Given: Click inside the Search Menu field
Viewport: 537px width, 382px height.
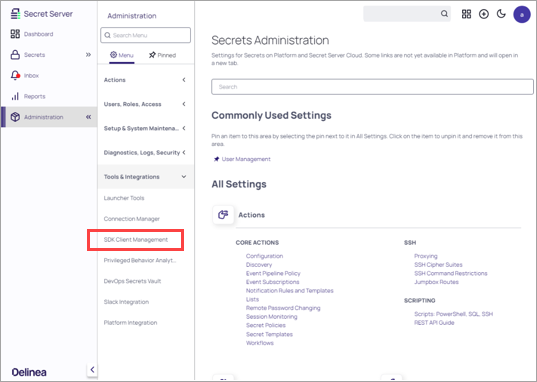Looking at the screenshot, I should 146,35.
